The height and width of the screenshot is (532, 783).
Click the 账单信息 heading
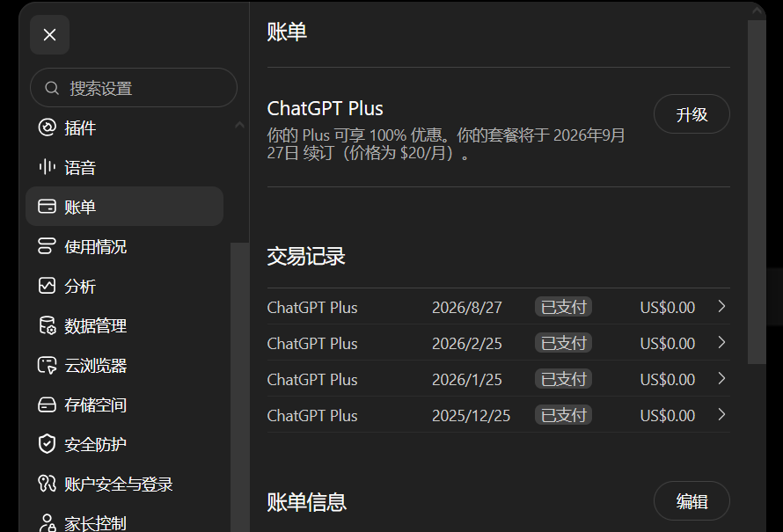click(x=307, y=501)
